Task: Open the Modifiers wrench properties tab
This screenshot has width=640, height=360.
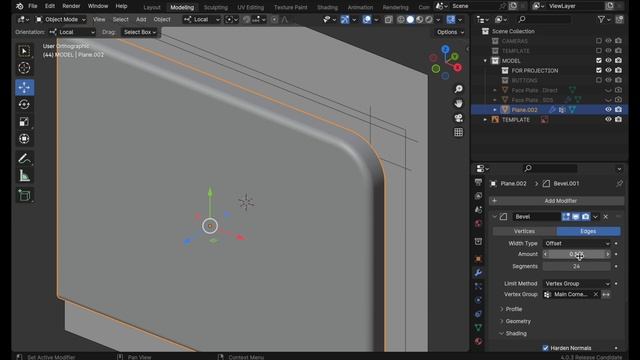Action: (478, 273)
